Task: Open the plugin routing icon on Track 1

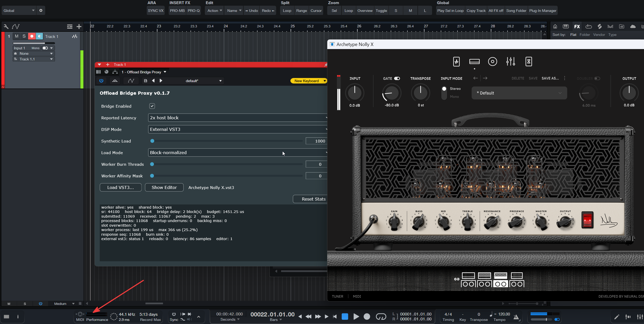Action: (x=115, y=72)
